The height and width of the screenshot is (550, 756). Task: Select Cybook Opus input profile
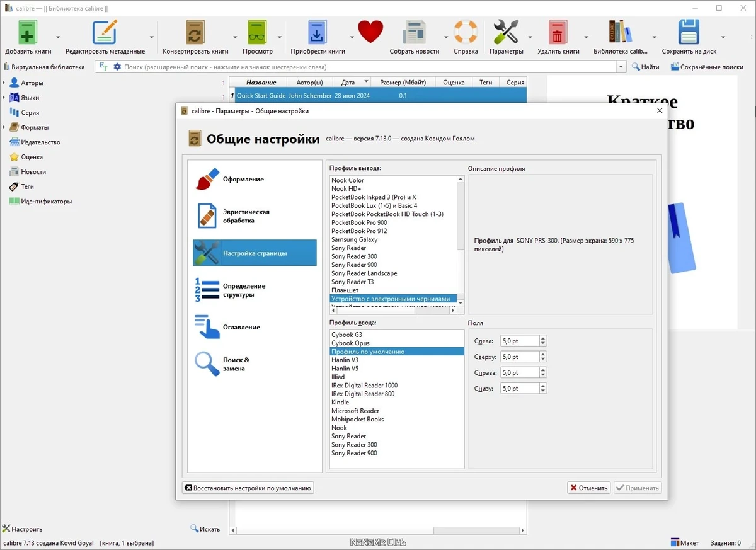tap(397, 343)
